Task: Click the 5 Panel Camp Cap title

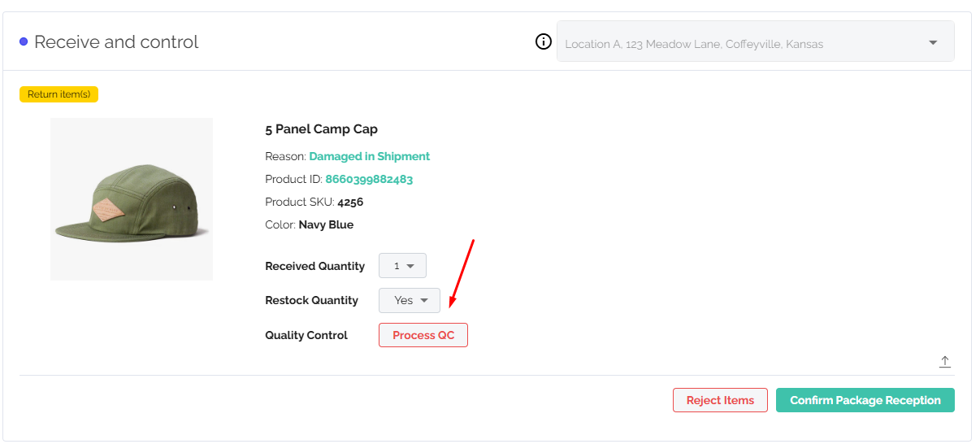Action: [321, 128]
